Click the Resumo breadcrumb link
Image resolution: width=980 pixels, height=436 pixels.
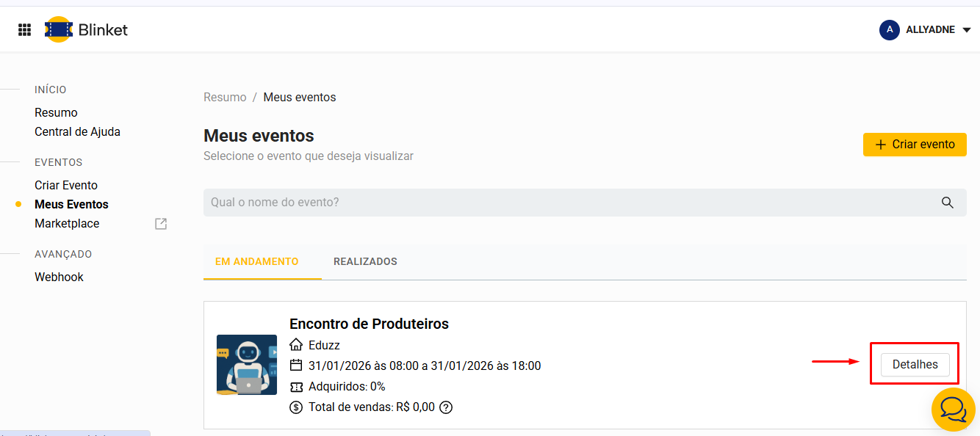(225, 97)
